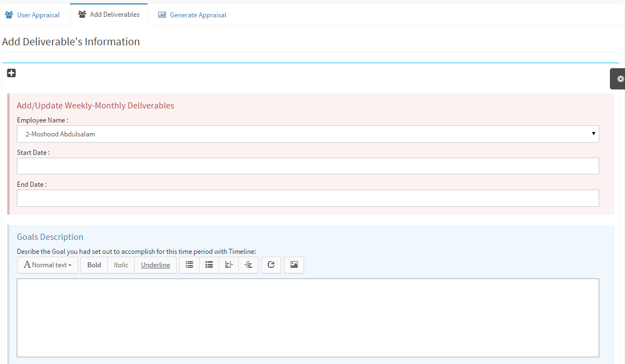Open the settings gear panel on the right edge
This screenshot has height=364, width=625.
pyautogui.click(x=619, y=79)
